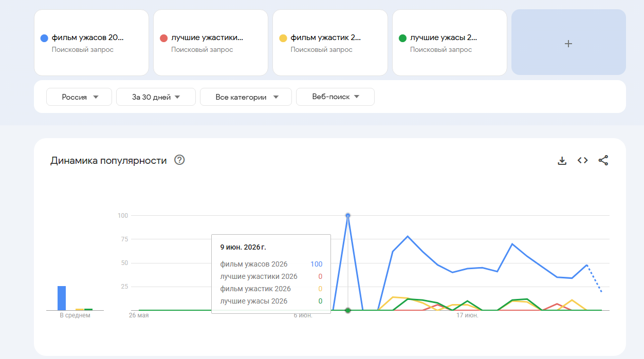Click the tooltip date 9 июн. 2026 г.
Image resolution: width=644 pixels, height=359 pixels.
[243, 247]
